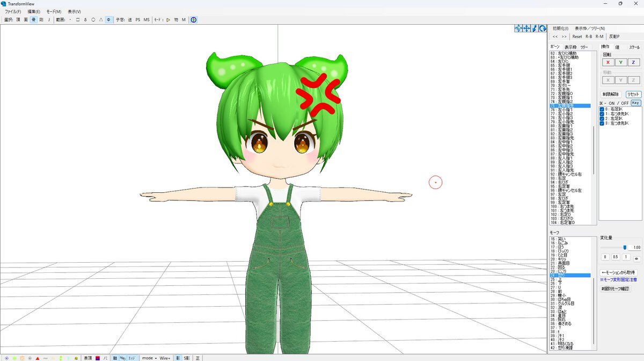Image resolution: width=644 pixels, height=361 pixels.
Task: Uncheck the 0: 右足IK checkbox
Action: (x=602, y=109)
